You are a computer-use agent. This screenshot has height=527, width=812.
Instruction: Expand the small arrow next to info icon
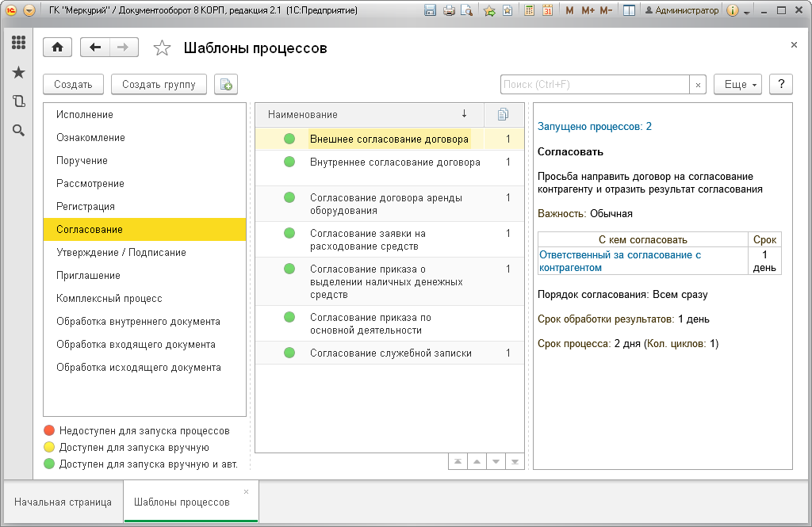click(747, 12)
